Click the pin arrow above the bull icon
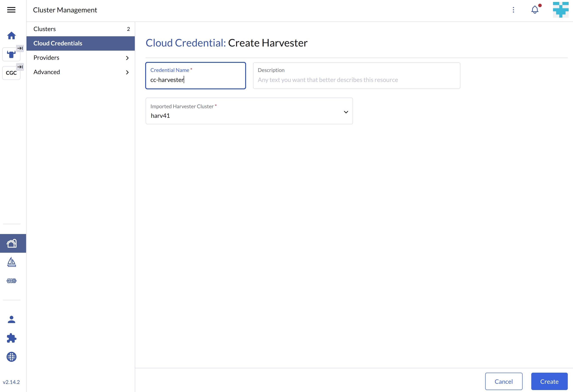This screenshot has height=392, width=573. (x=20, y=48)
